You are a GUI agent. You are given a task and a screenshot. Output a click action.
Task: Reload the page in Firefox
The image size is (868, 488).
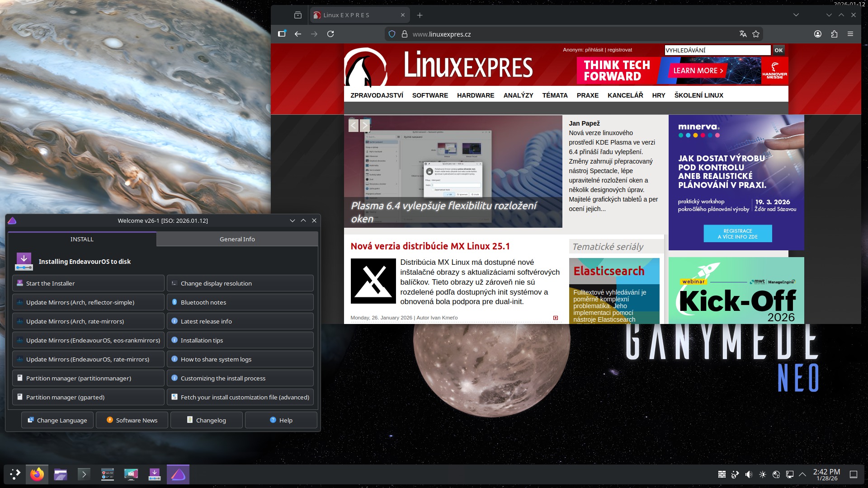[x=330, y=34]
